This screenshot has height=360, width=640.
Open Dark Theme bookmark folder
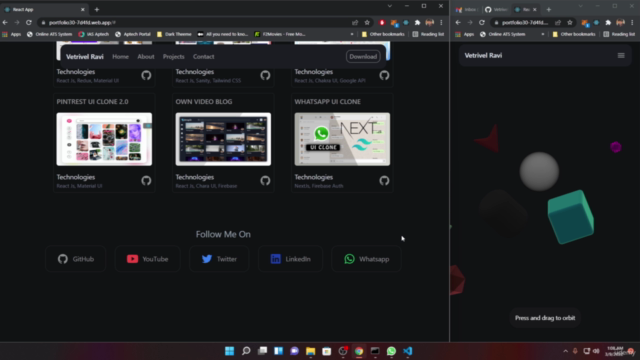(174, 34)
